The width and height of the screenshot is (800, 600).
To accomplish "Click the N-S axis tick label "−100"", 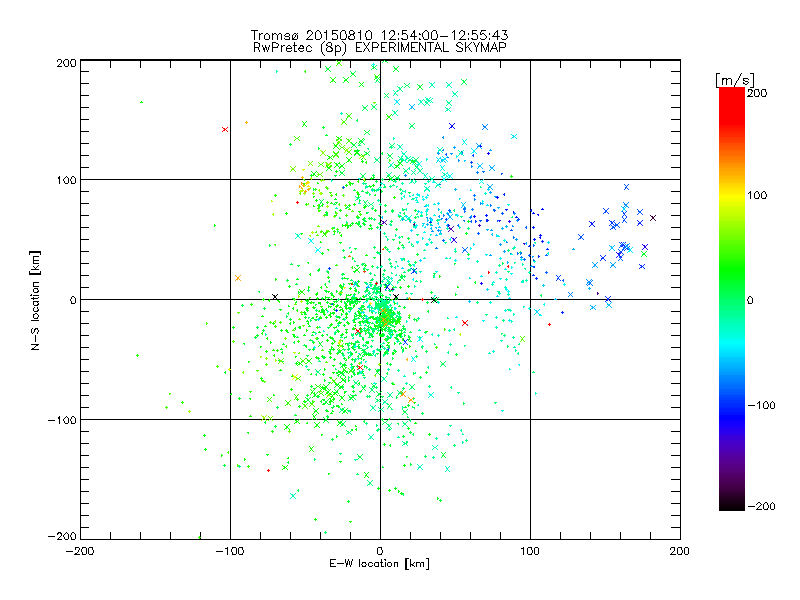I will tap(62, 420).
